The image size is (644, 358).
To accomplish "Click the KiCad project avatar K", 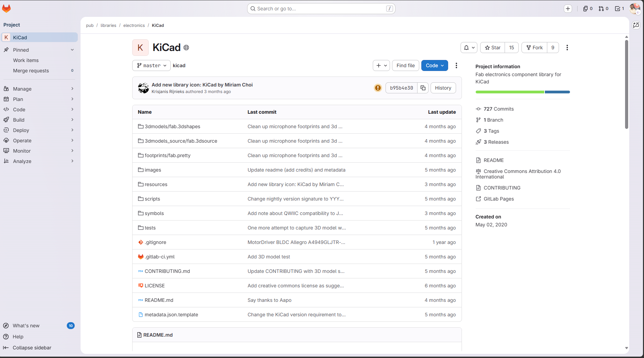I will pos(140,48).
